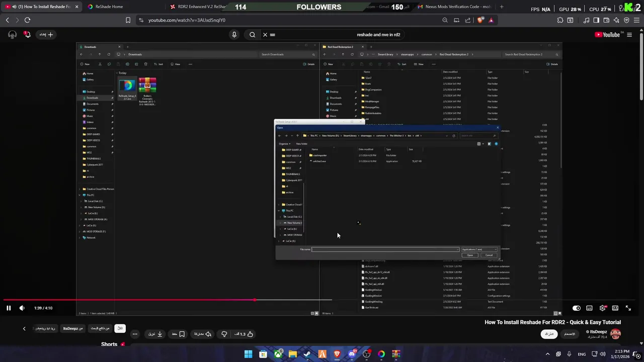Open the more actions ellipsis under the video

(135, 334)
